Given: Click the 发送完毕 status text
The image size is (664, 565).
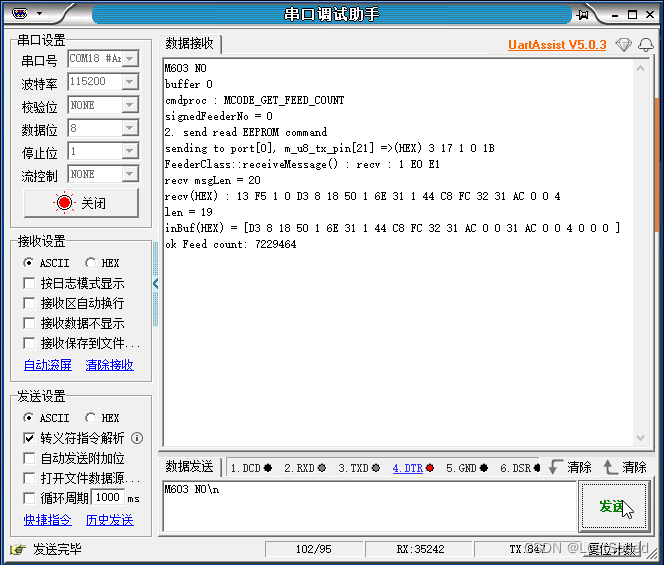Looking at the screenshot, I should 57,549.
